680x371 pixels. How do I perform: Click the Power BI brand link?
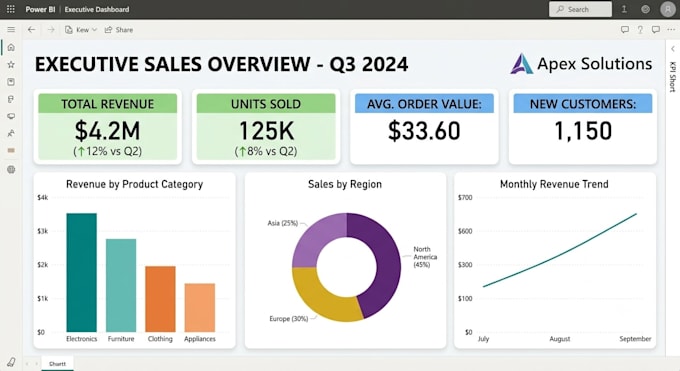pyautogui.click(x=40, y=9)
